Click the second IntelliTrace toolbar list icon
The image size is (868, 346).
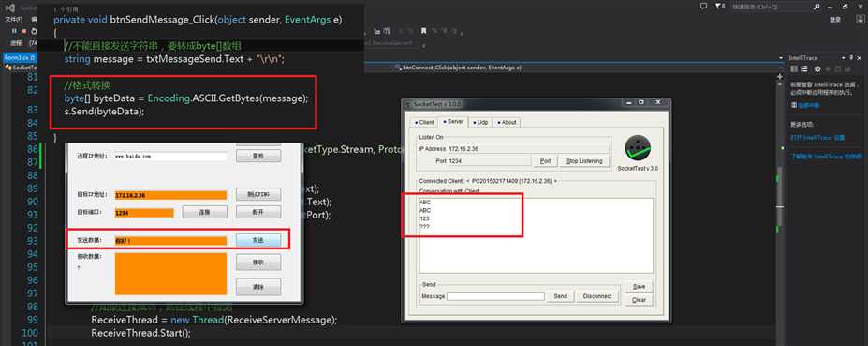[803, 68]
